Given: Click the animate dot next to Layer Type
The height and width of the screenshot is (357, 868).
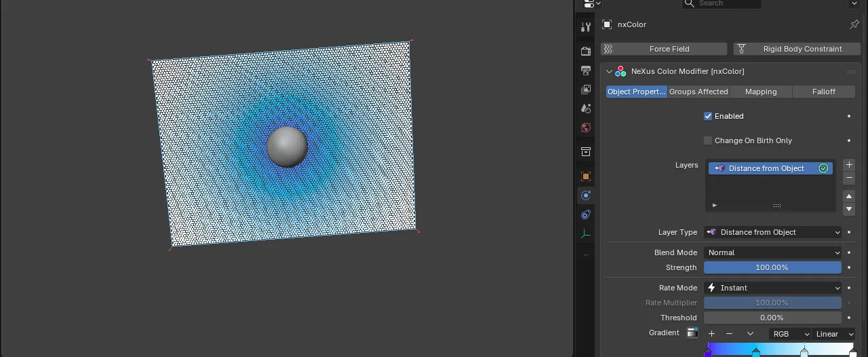Looking at the screenshot, I should tap(849, 232).
